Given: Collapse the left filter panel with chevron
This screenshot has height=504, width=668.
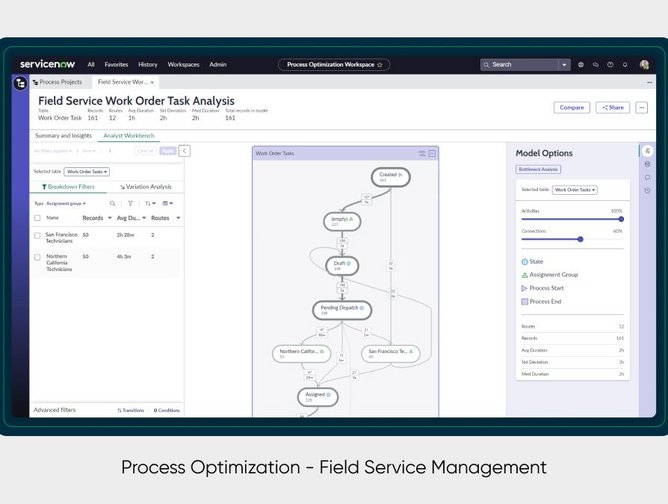Looking at the screenshot, I should (x=184, y=151).
